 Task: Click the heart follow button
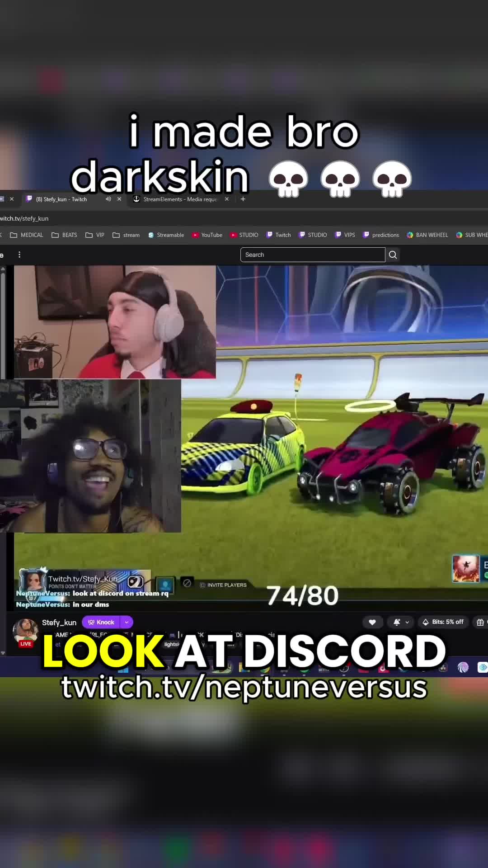pyautogui.click(x=372, y=622)
